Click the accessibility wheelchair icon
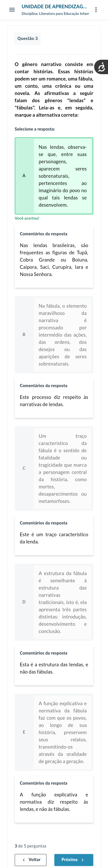The image size is (108, 868). [101, 67]
